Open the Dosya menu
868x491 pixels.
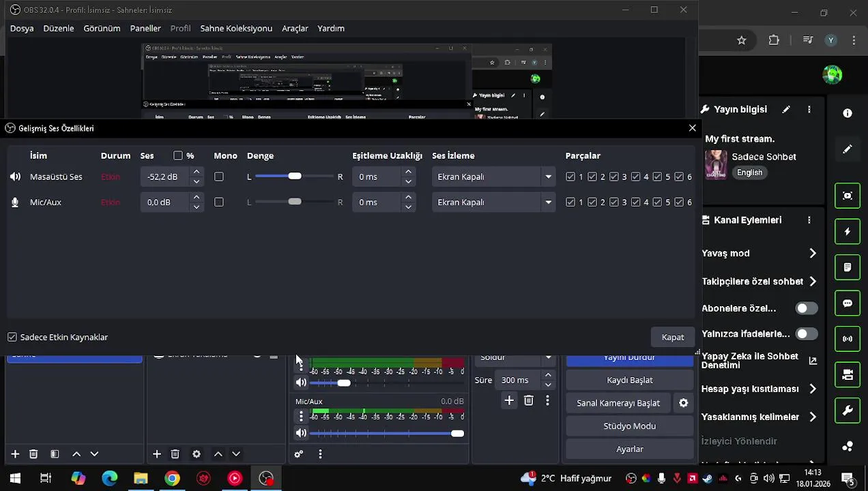[22, 29]
